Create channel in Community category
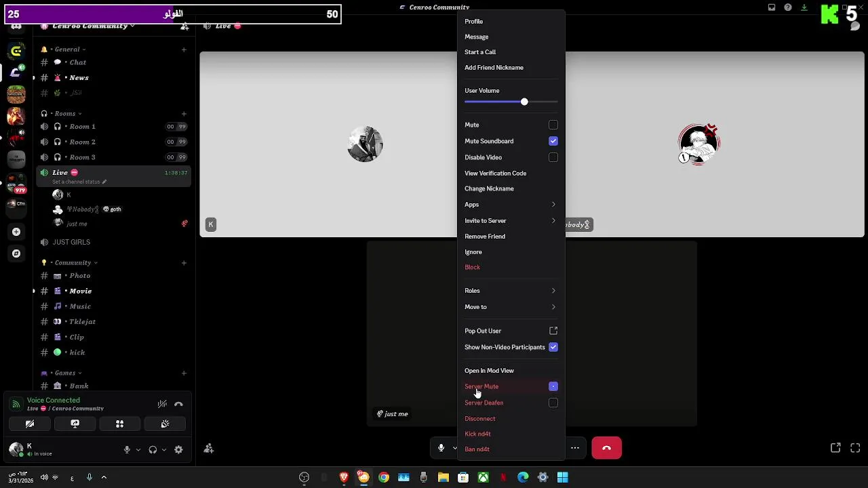This screenshot has width=868, height=488. pyautogui.click(x=184, y=263)
